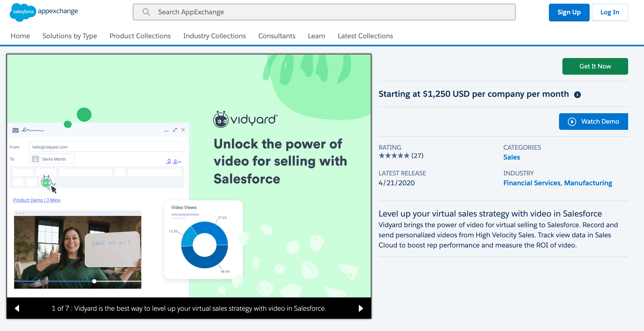Go to previous slide arrow
This screenshot has width=644, height=331.
[17, 308]
